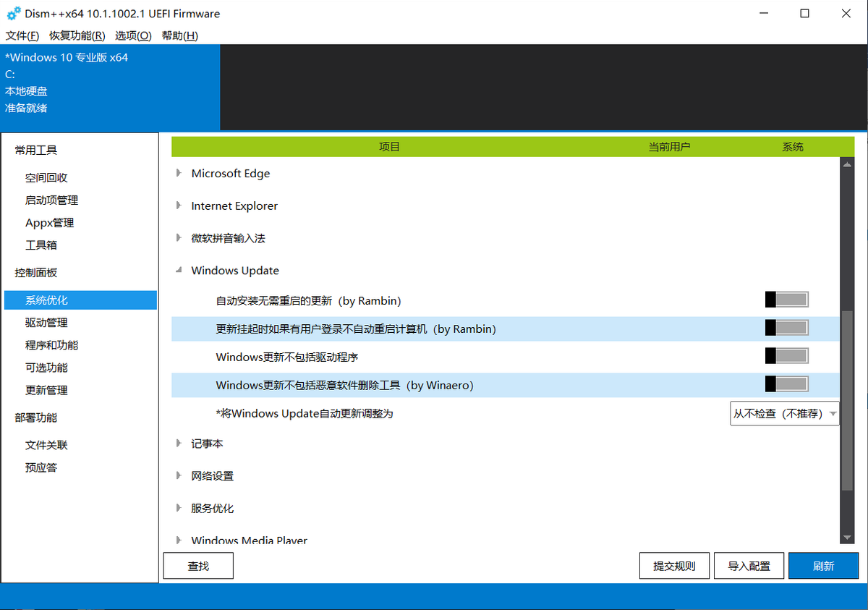Image resolution: width=868 pixels, height=610 pixels.
Task: Expand the Internet Explorer group arrow
Action: coord(179,206)
